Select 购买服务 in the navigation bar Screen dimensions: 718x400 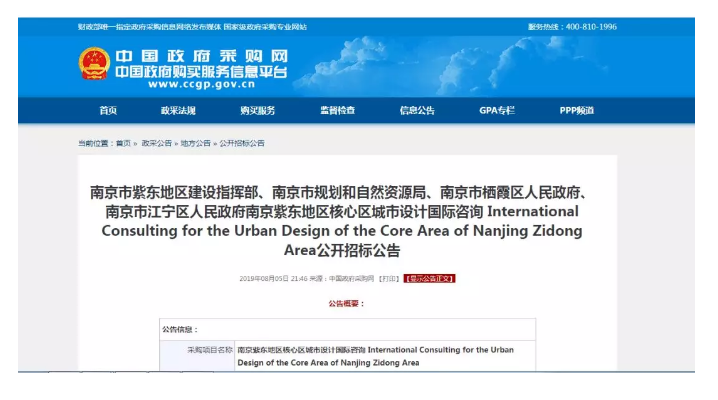(x=257, y=110)
